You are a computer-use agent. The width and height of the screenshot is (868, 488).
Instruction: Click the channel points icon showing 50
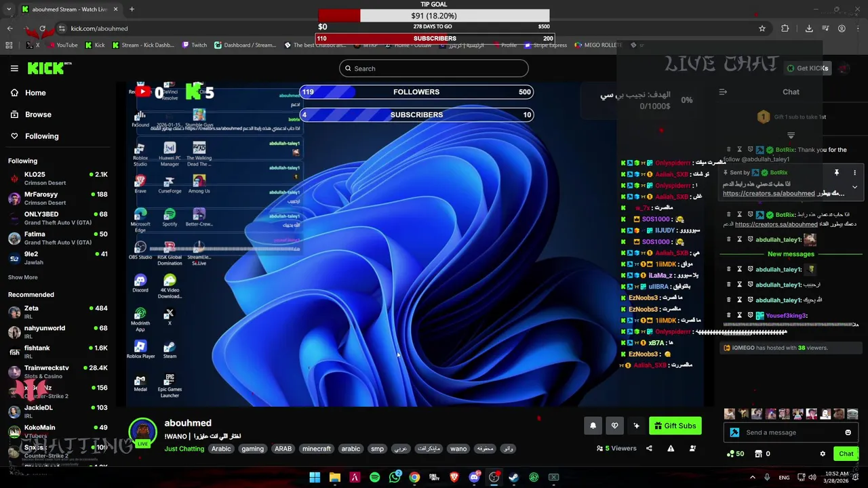[735, 454]
